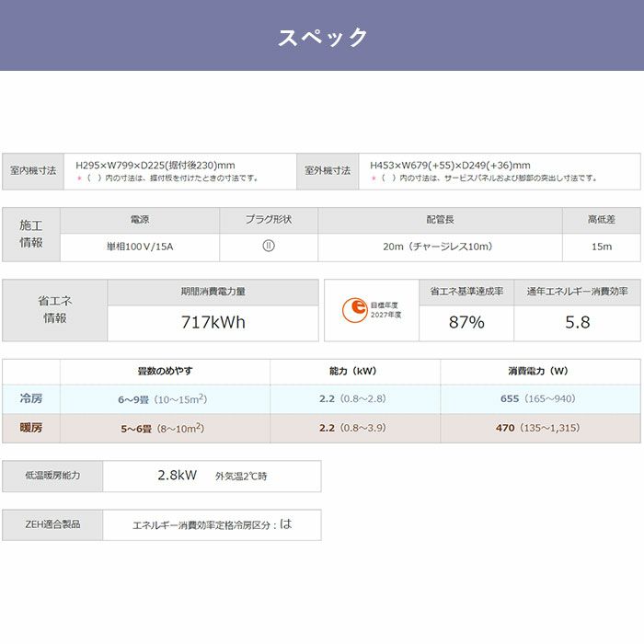Select the 室内機寸法 label cell

(x=33, y=171)
